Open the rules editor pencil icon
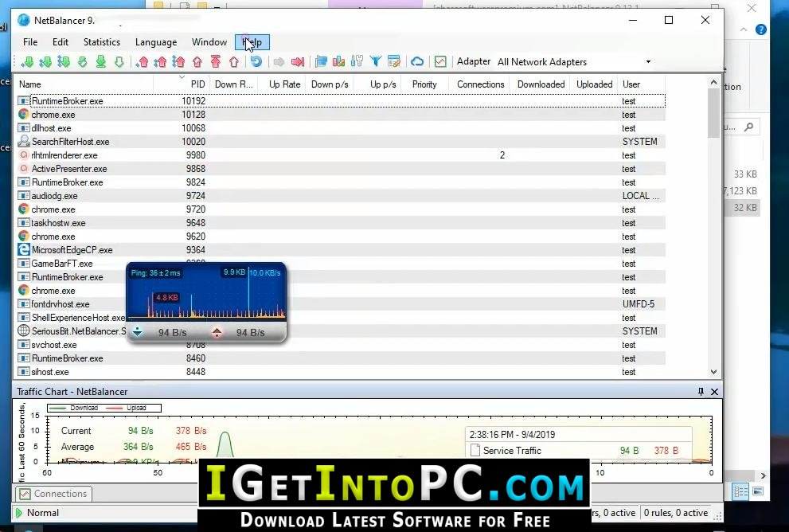This screenshot has height=532, width=789. [394, 62]
